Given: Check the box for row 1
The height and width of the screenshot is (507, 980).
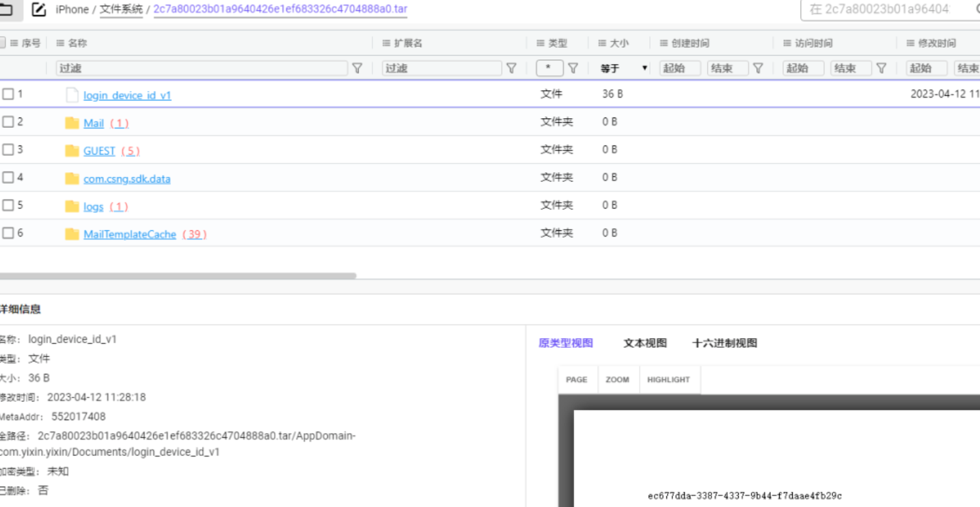Looking at the screenshot, I should coord(8,94).
